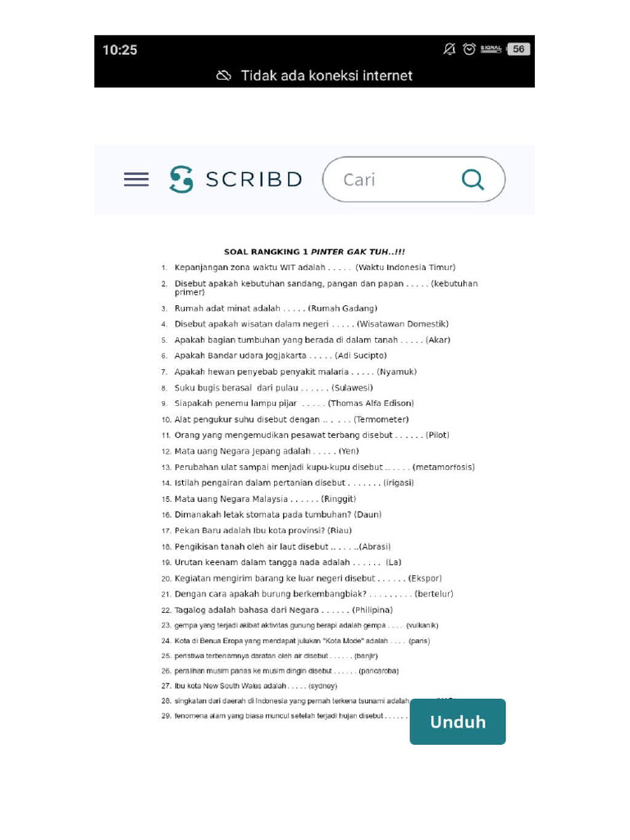Click the SCRIBD wordmark link
Screen dimensions: 630x840
253,180
